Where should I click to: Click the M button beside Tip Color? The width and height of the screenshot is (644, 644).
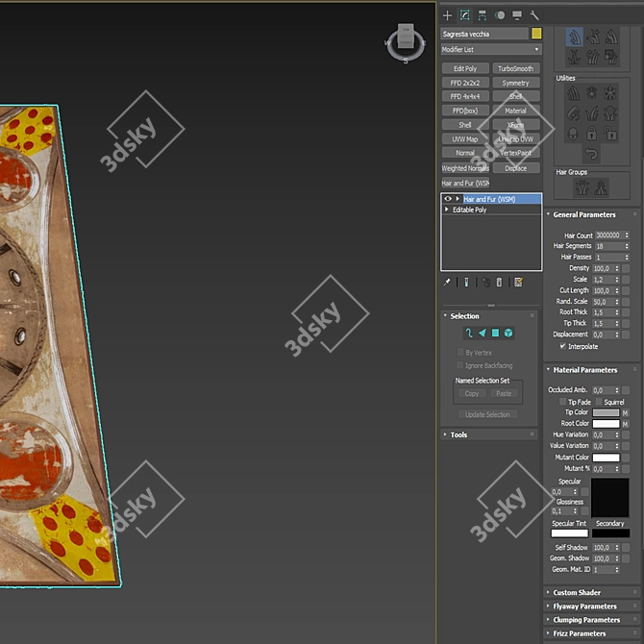tap(625, 412)
